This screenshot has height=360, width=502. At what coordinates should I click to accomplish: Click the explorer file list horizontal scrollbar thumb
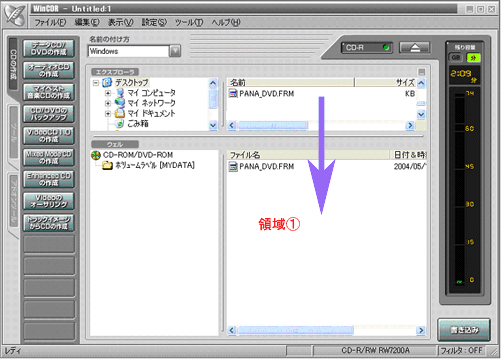pos(272,125)
